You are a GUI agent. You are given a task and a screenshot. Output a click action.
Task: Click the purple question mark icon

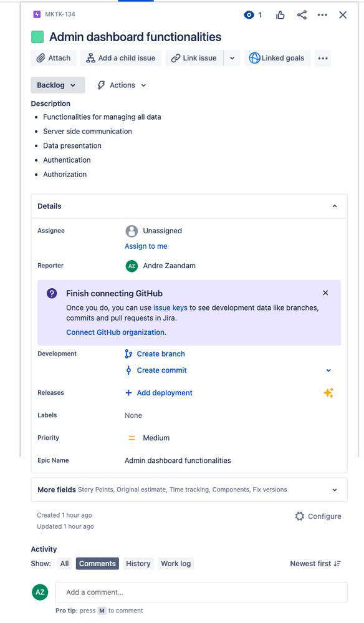tap(52, 293)
